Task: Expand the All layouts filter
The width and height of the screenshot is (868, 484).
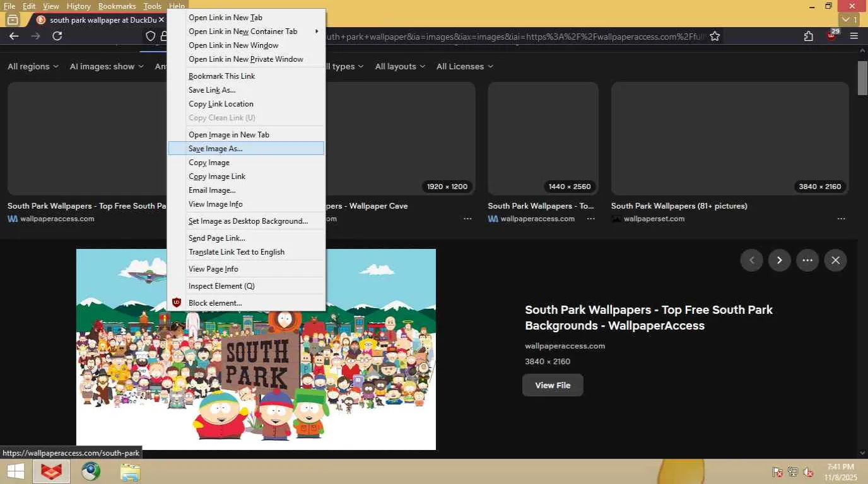Action: [x=400, y=66]
